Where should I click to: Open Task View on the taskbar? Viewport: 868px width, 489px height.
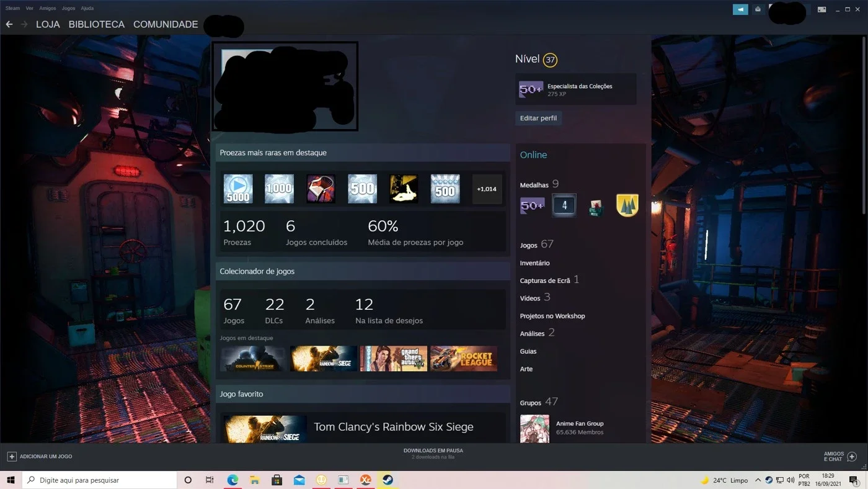click(x=210, y=480)
